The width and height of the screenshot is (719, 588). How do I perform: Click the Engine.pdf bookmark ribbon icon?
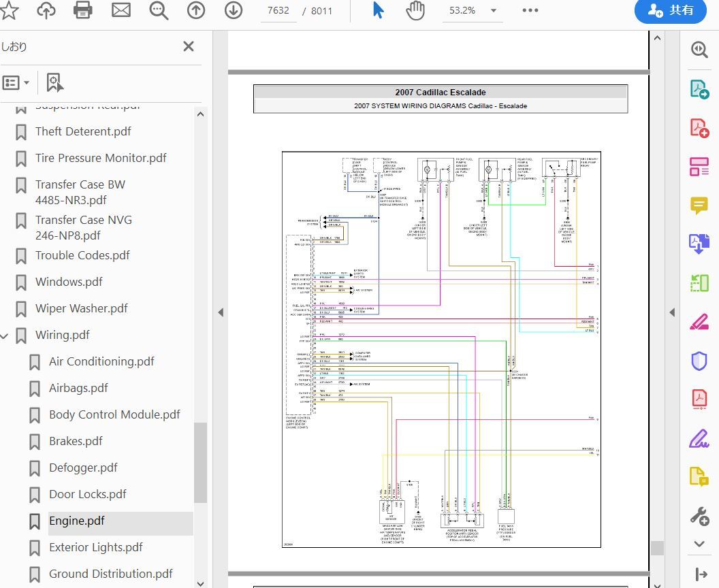click(x=35, y=521)
